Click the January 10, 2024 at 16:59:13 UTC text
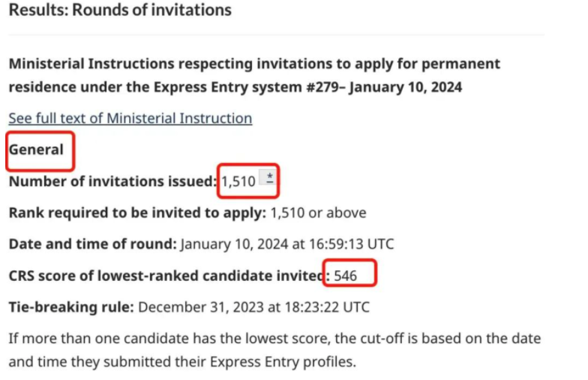 (287, 244)
